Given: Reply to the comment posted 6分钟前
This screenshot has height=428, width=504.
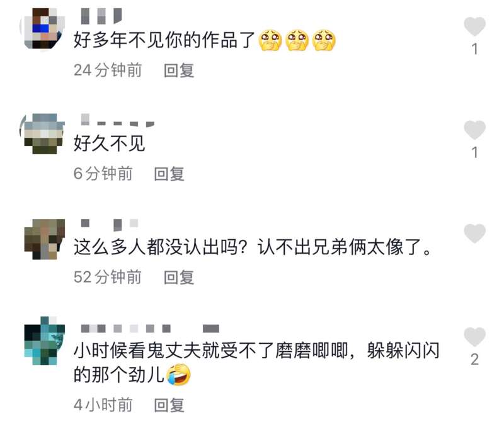Looking at the screenshot, I should click(169, 174).
